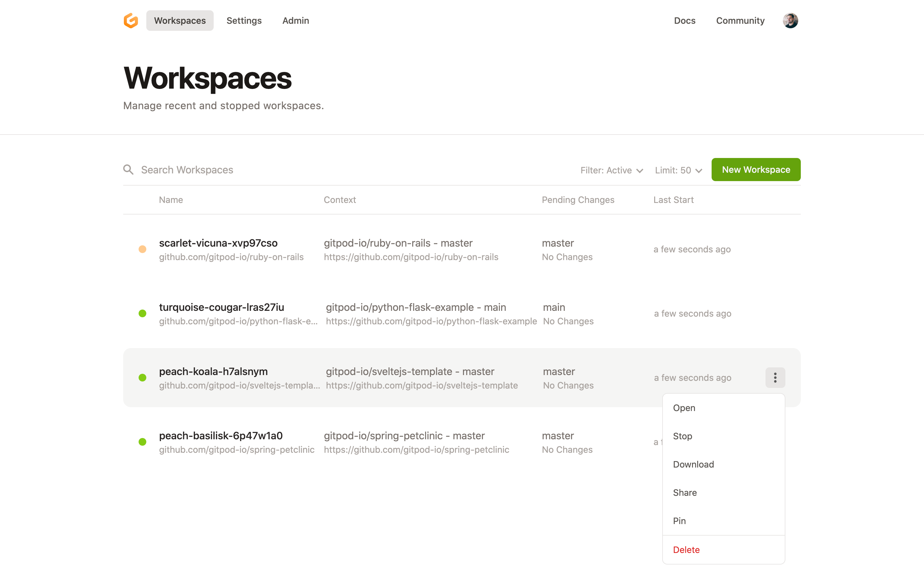Click 'a few seconds ago' in turquoise-cougar row
924x578 pixels.
[692, 313]
